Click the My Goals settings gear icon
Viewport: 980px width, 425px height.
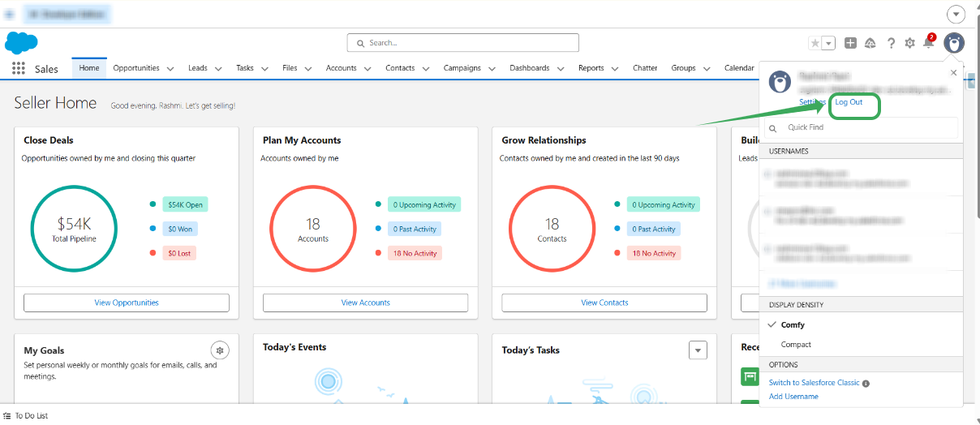pyautogui.click(x=220, y=350)
